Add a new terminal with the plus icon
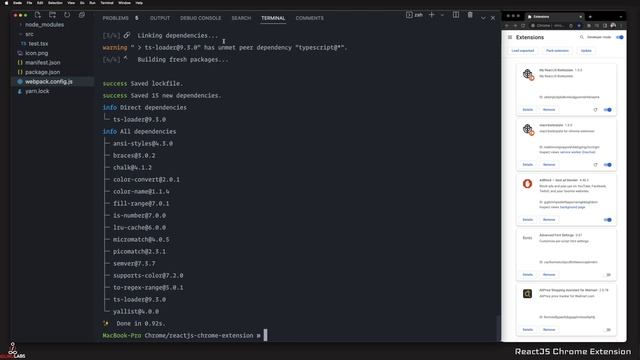Viewport: 640px width, 360px height. (431, 15)
